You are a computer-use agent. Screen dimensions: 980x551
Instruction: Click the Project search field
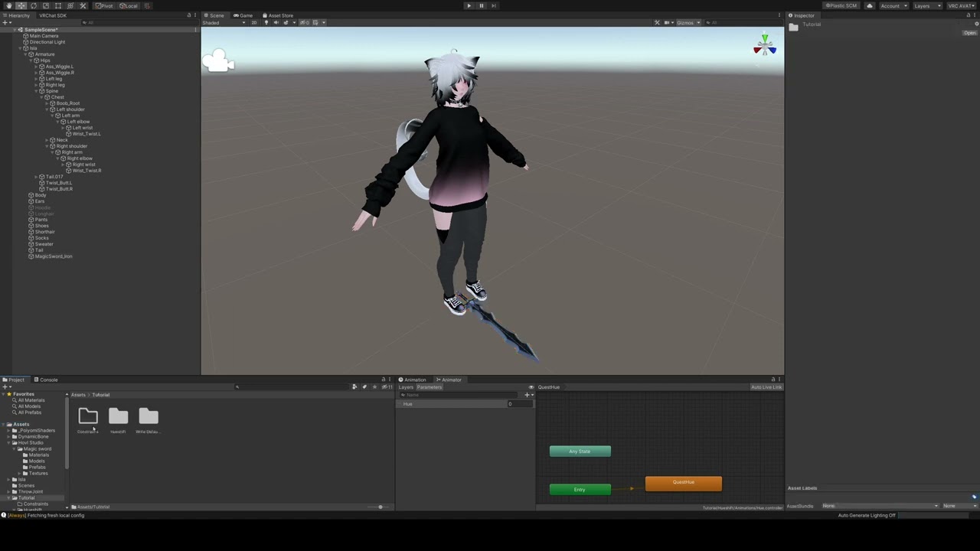pos(291,386)
